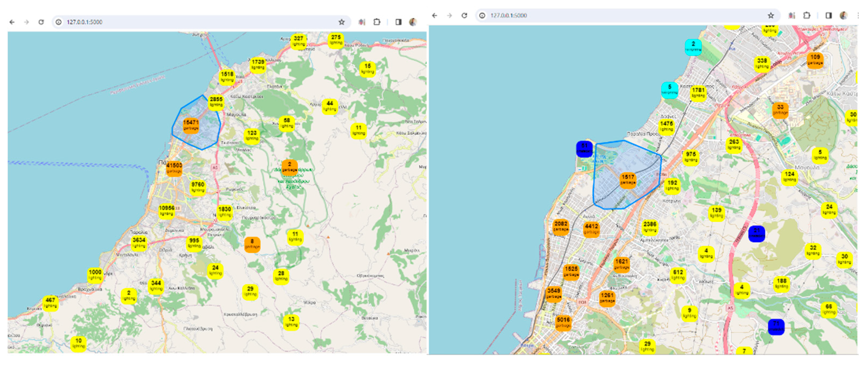Open the 9760 lighting cluster marker
The width and height of the screenshot is (868, 368).
(198, 187)
